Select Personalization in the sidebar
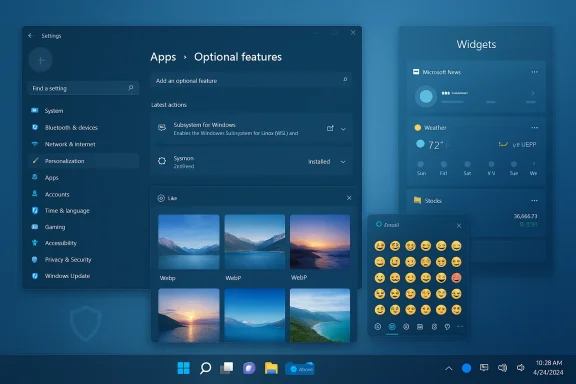 [x=83, y=161]
